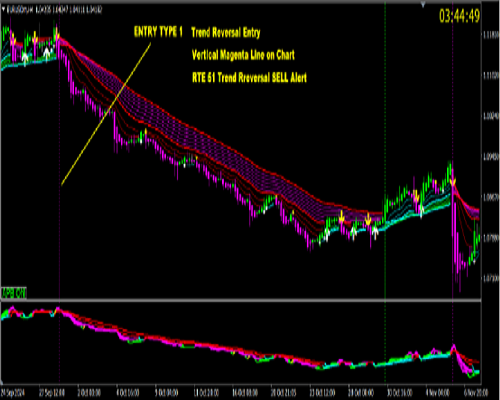Toggle the green APB ON button

14,293
